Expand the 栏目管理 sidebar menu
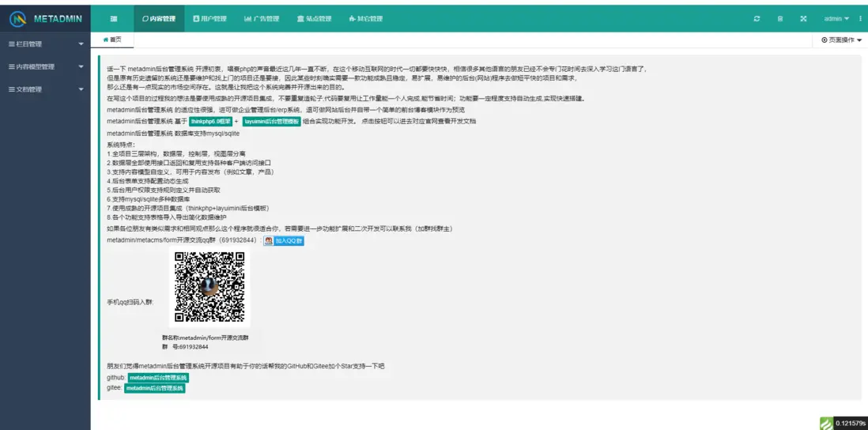This screenshot has width=868, height=430. pyautogui.click(x=45, y=43)
